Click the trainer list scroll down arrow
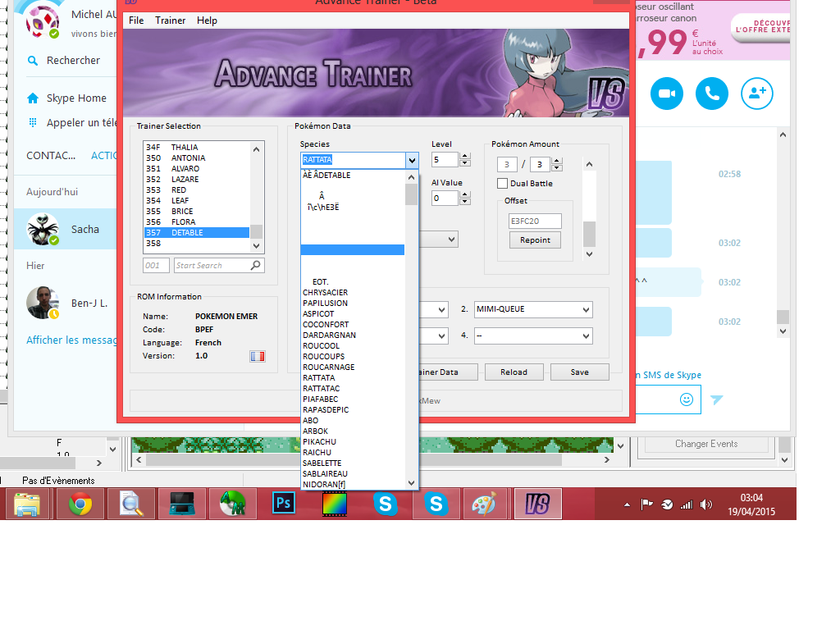Viewport: 840px width, 630px height. [x=256, y=246]
